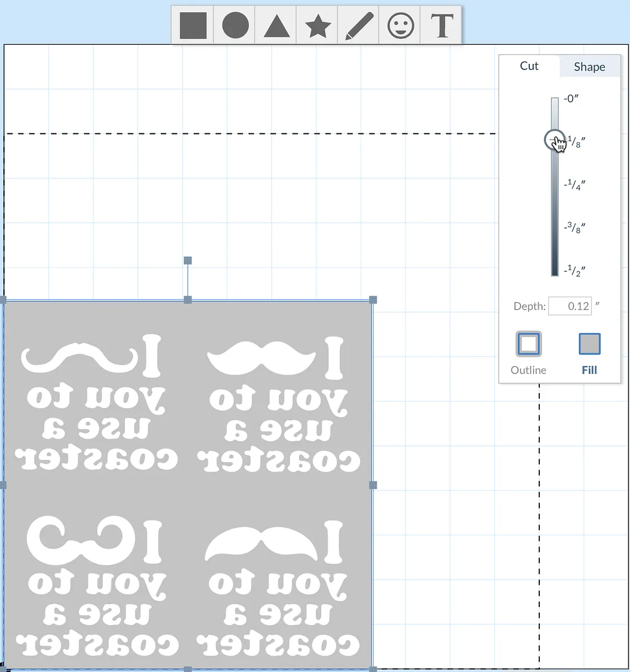Image resolution: width=630 pixels, height=672 pixels.
Task: Select the Circle shape tool
Action: [235, 26]
